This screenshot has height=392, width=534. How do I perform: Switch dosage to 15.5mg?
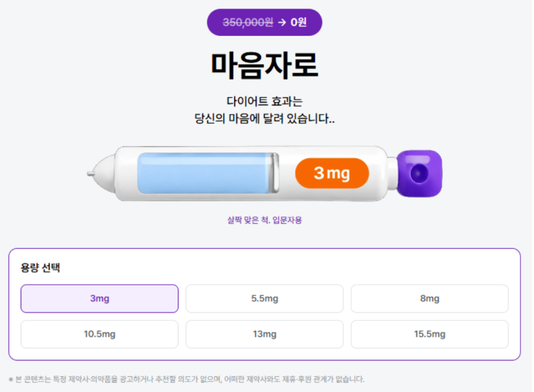[x=430, y=334]
